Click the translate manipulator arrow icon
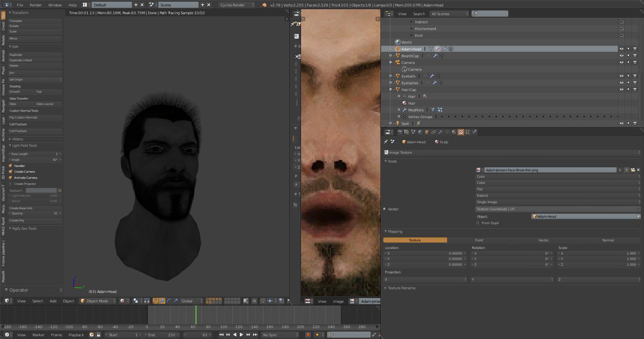 [x=162, y=301]
